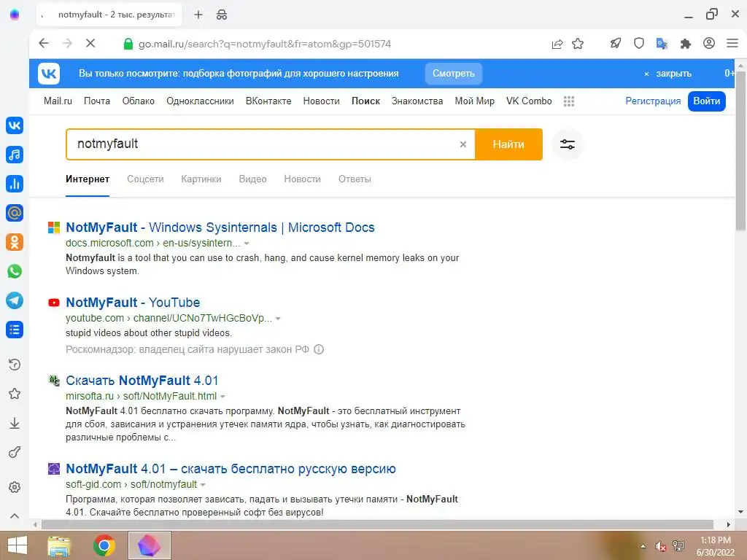Open browsing history sidebar icon
The width and height of the screenshot is (747, 560).
coord(15,365)
